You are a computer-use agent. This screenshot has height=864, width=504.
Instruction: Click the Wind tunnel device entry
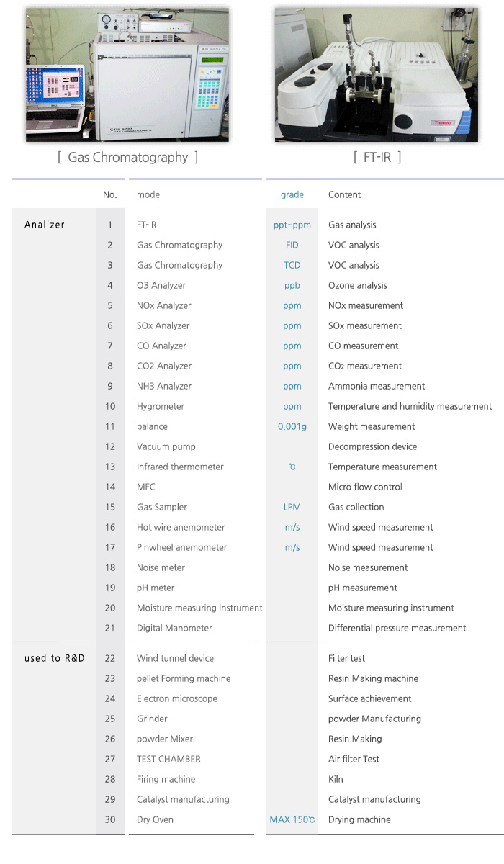click(x=175, y=658)
